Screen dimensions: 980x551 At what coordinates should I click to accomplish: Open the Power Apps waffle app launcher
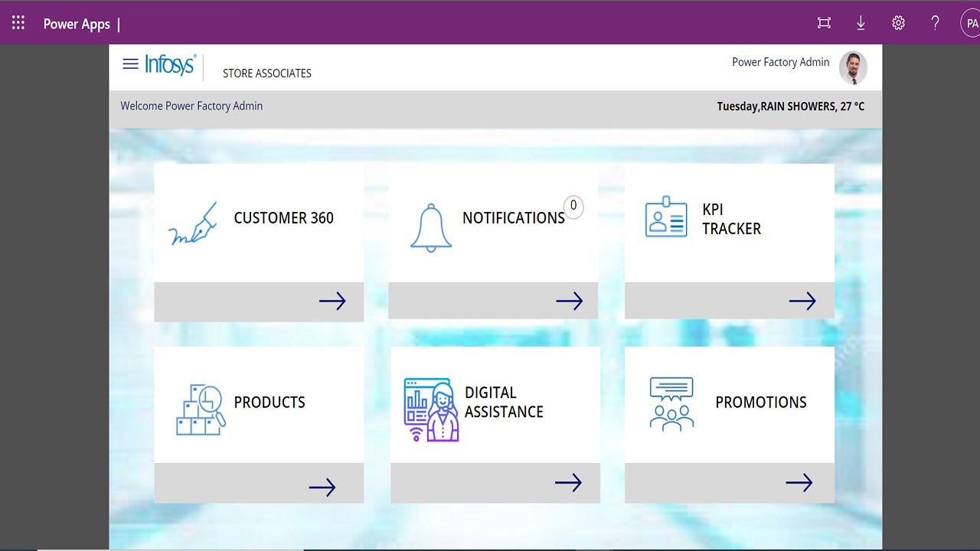[x=18, y=23]
